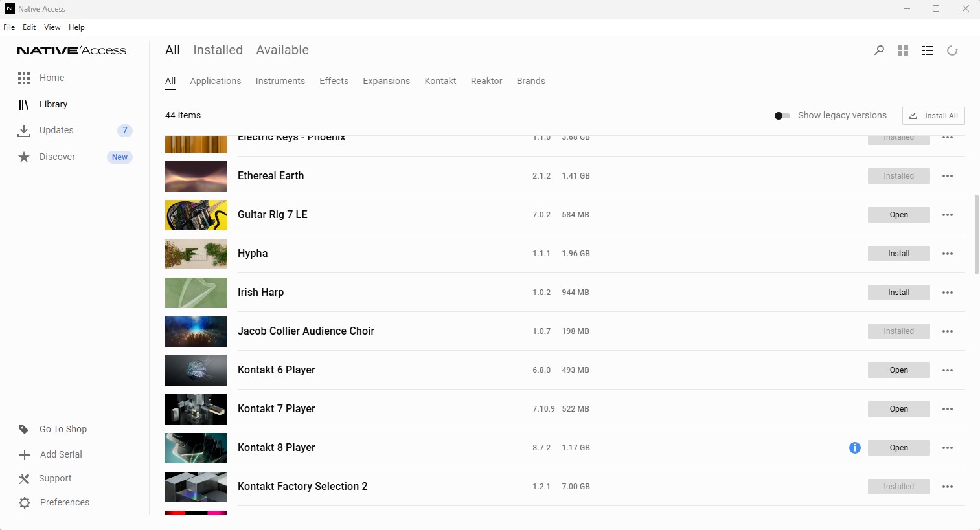Open Updates showing 7 pending items

(56, 130)
